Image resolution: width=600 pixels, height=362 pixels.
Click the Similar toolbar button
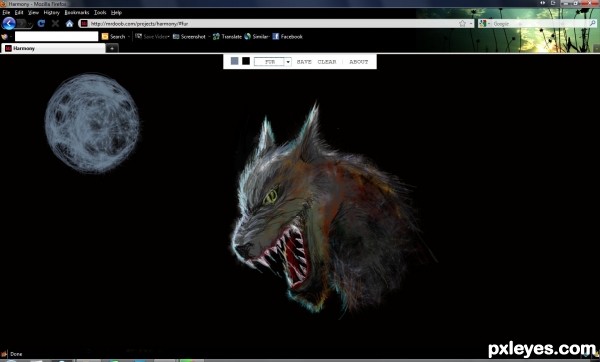tap(257, 37)
